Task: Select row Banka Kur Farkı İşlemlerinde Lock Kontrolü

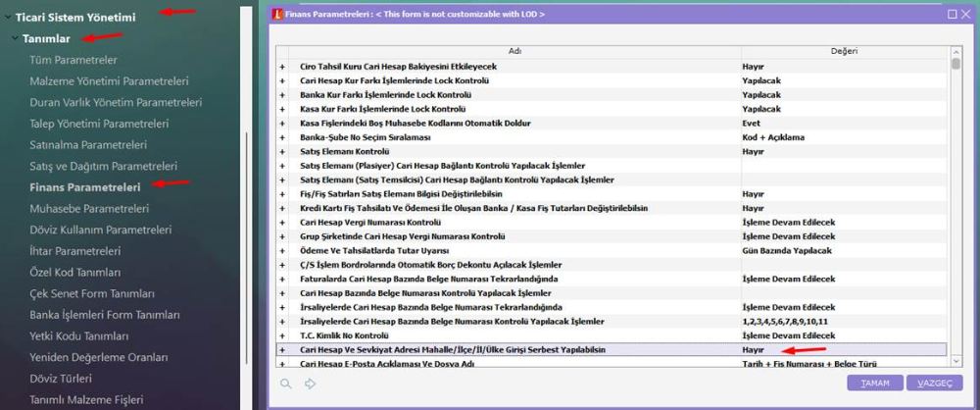Action: point(612,94)
